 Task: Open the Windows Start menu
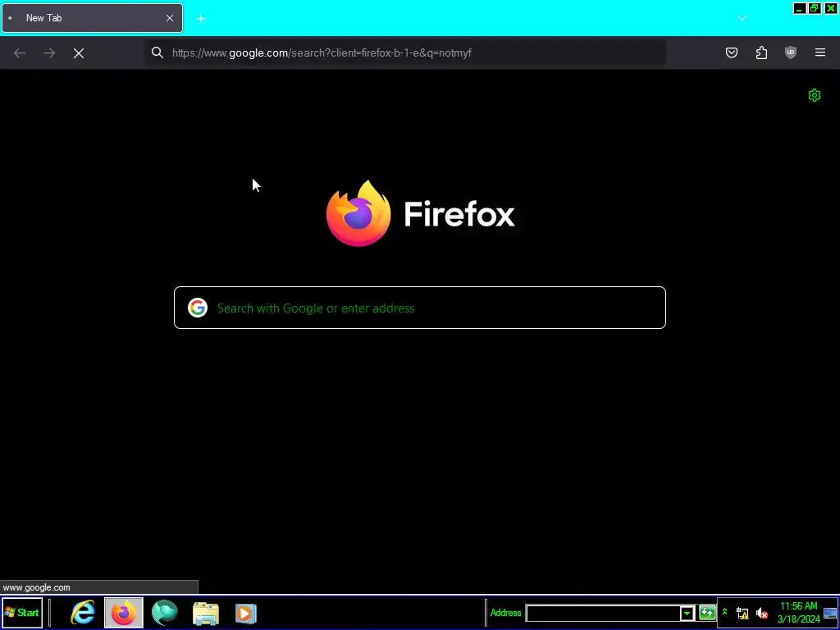coord(22,613)
